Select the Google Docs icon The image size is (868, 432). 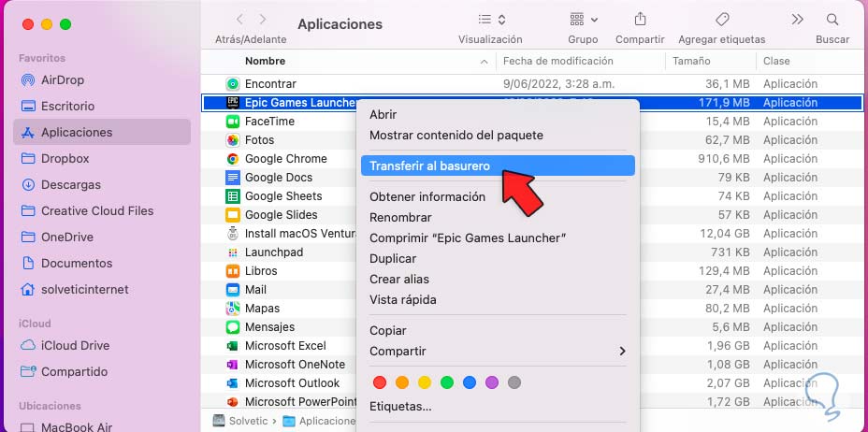[233, 178]
